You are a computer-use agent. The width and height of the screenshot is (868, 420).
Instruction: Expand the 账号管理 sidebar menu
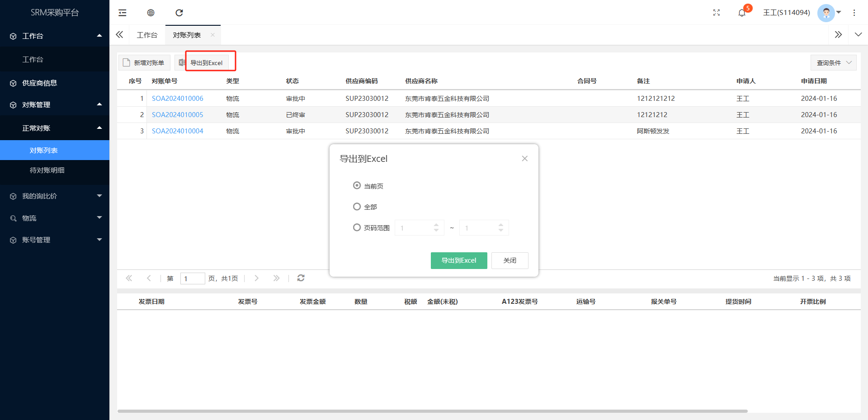click(54, 240)
